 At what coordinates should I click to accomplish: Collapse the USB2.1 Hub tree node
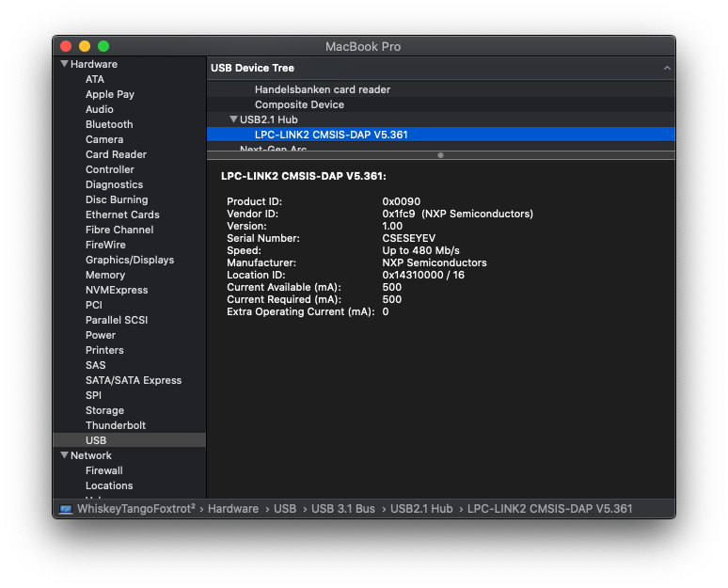(233, 119)
